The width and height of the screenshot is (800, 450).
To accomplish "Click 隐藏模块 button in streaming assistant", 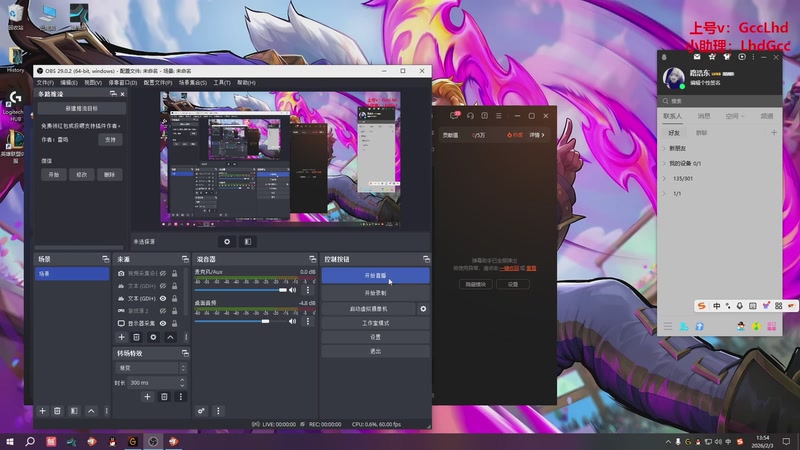I will coord(476,284).
